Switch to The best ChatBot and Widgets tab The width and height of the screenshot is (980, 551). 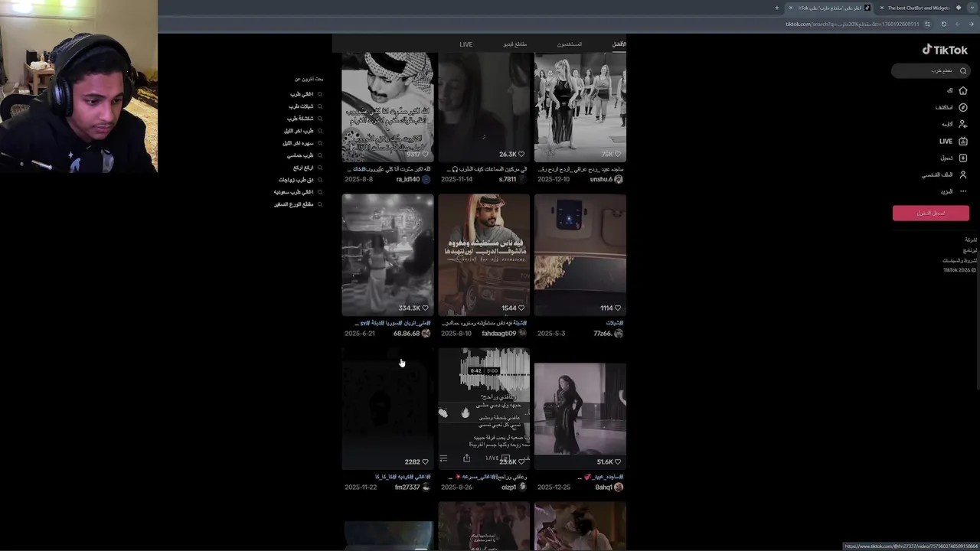[x=917, y=8]
